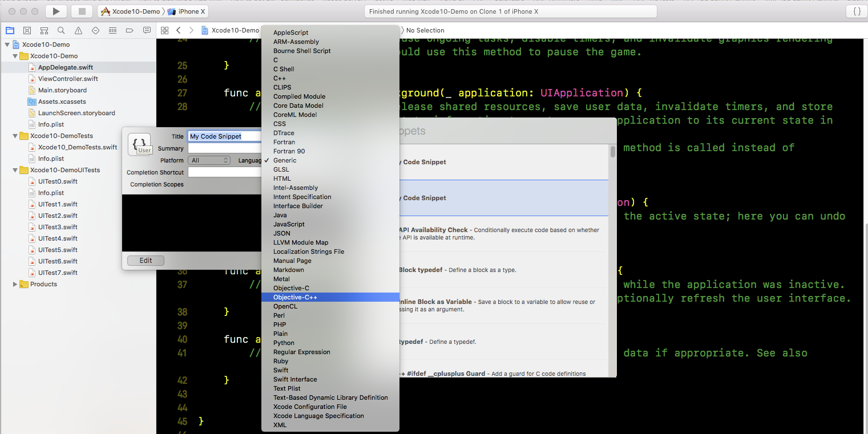
Task: Open the related items grid icon
Action: [164, 30]
